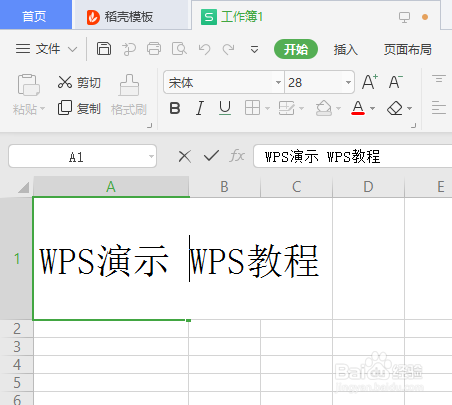Click the Paste clipboard icon
The width and height of the screenshot is (452, 405).
[28, 85]
